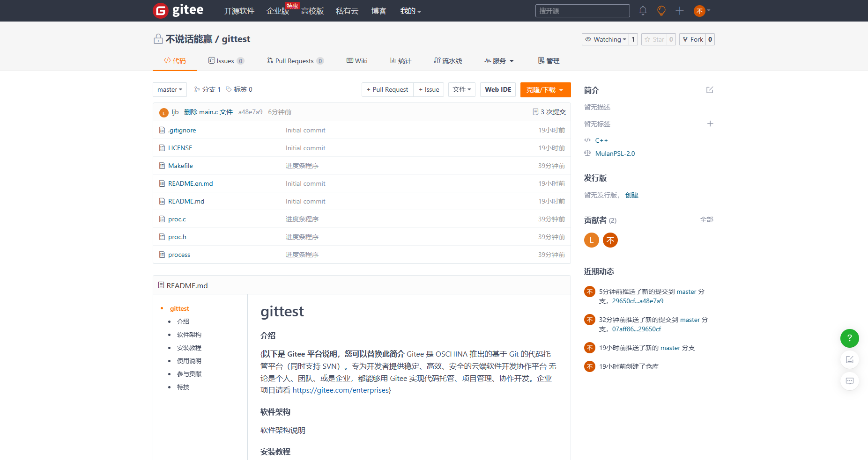Screen dimensions: 868x460
Task: Open the 分支 1 branches link
Action: point(208,89)
